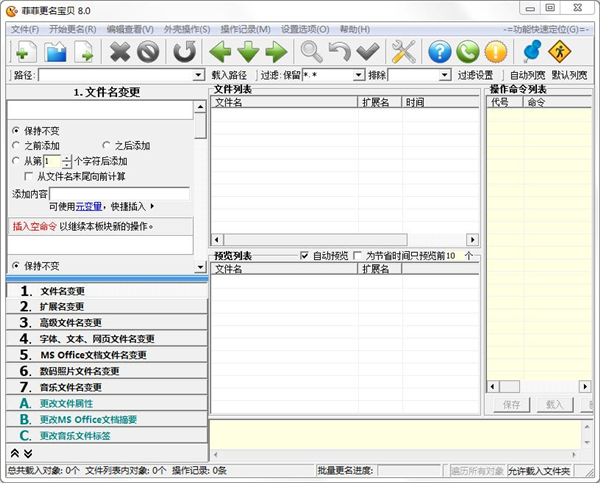
Task: Enable the 从文件名末尾向前计算 checkbox
Action: pyautogui.click(x=29, y=176)
